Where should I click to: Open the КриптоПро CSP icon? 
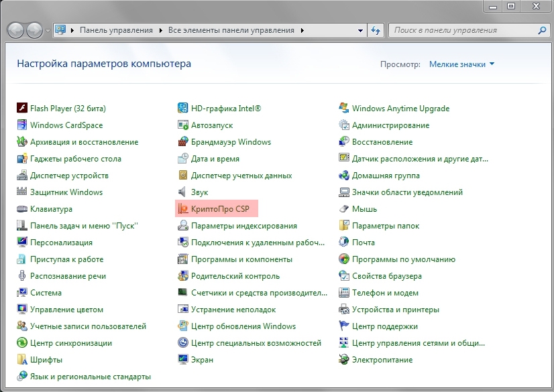pyautogui.click(x=182, y=208)
